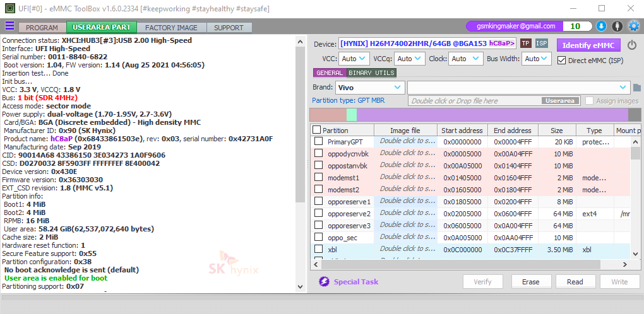The image size is (644, 314).
Task: Click the Size column header
Action: point(556,131)
